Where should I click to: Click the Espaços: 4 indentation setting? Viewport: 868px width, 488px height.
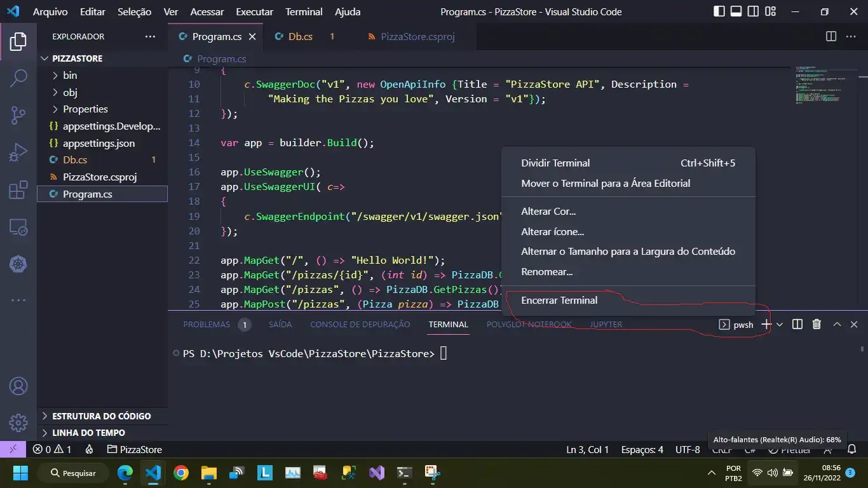coord(642,449)
